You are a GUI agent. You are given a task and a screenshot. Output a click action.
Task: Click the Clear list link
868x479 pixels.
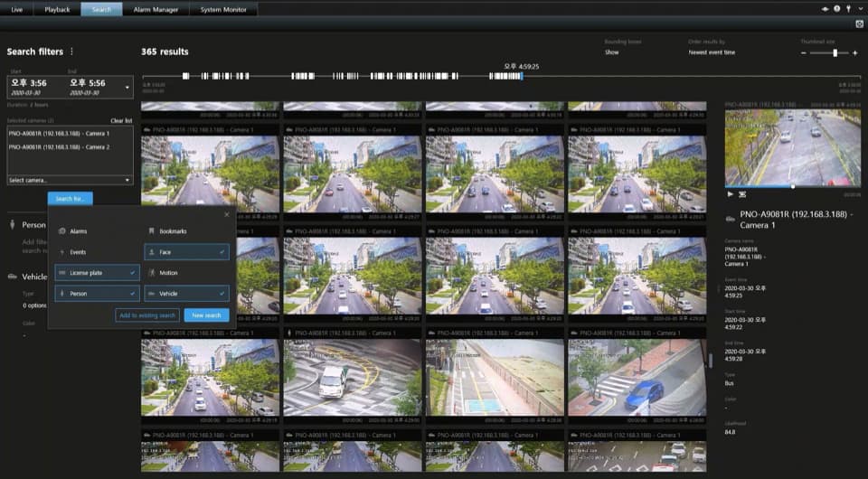coord(121,120)
